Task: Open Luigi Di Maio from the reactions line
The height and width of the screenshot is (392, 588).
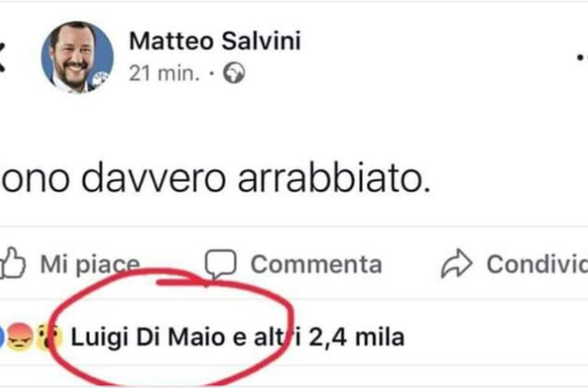Action: coord(148,338)
